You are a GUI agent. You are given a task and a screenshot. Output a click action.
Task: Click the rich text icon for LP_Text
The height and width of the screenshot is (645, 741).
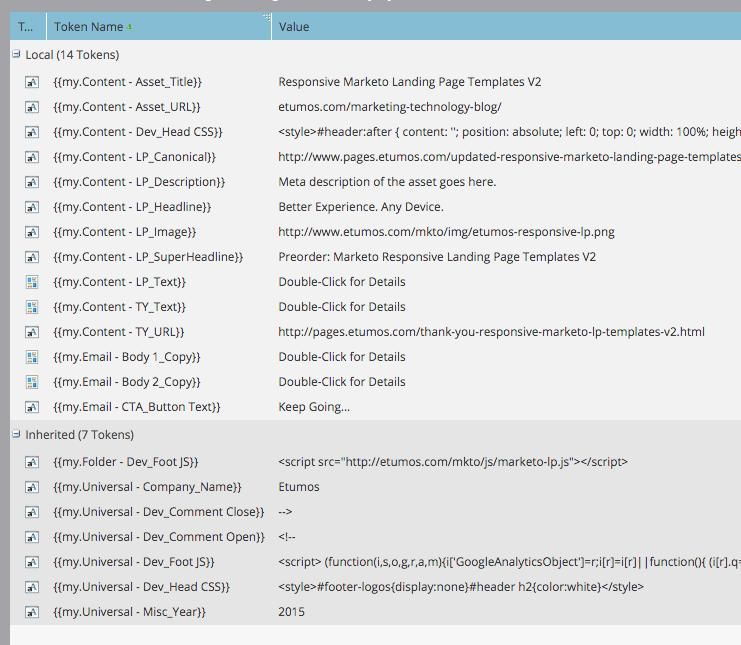tap(32, 282)
